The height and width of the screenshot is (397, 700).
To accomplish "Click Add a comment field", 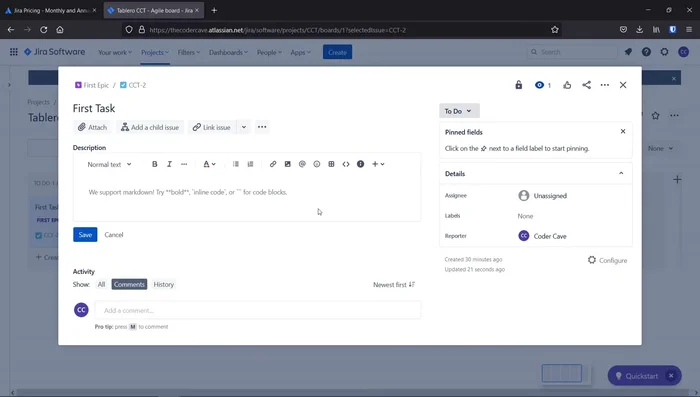I will 258,310.
